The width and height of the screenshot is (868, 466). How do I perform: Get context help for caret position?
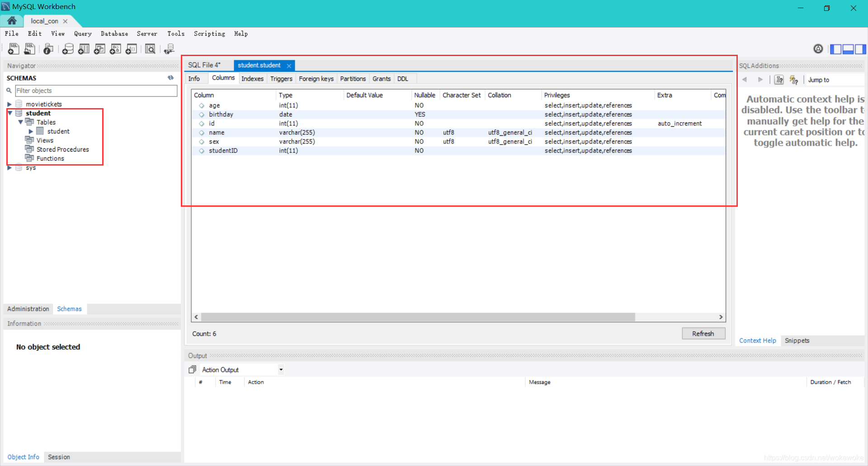tap(779, 80)
